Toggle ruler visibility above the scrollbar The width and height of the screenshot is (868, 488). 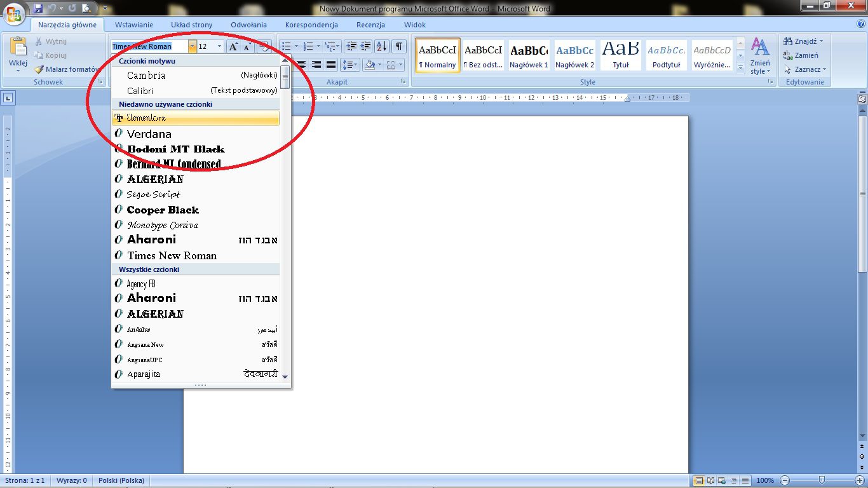[x=862, y=99]
